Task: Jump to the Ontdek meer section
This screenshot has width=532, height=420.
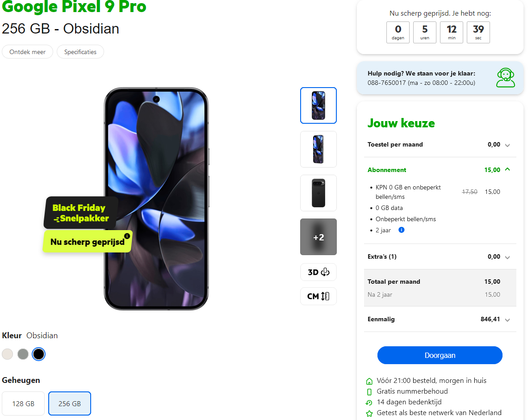Action: tap(28, 52)
